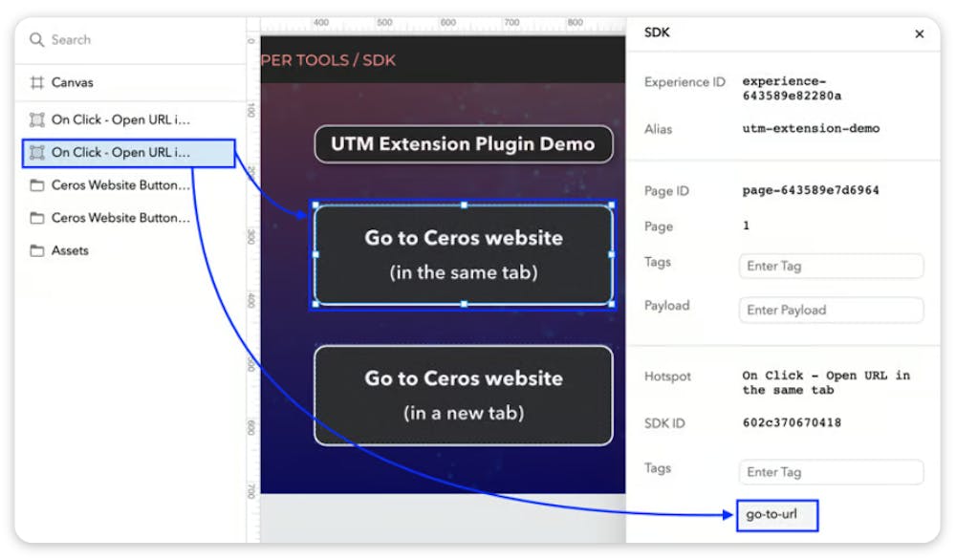Click folder icon of first Ceros Website Button group
Viewport: 956px width, 560px height.
pos(33,184)
